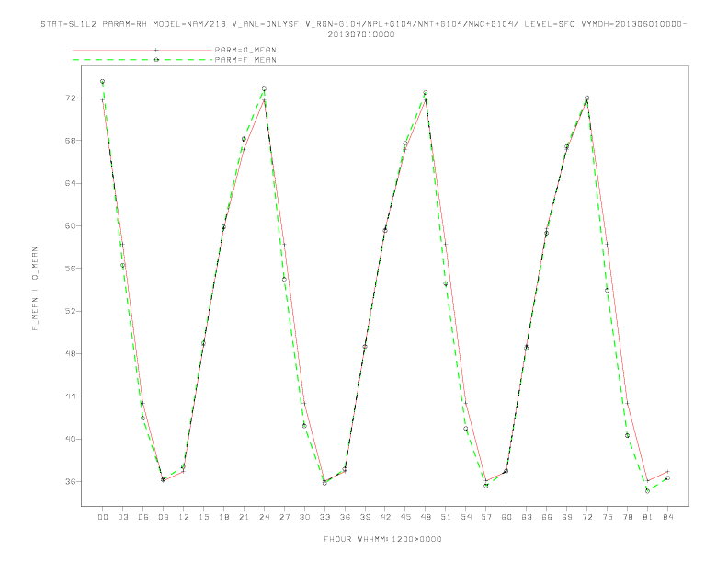Click x-axis forecast hour label 48
The width and height of the screenshot is (728, 563).
click(x=426, y=517)
